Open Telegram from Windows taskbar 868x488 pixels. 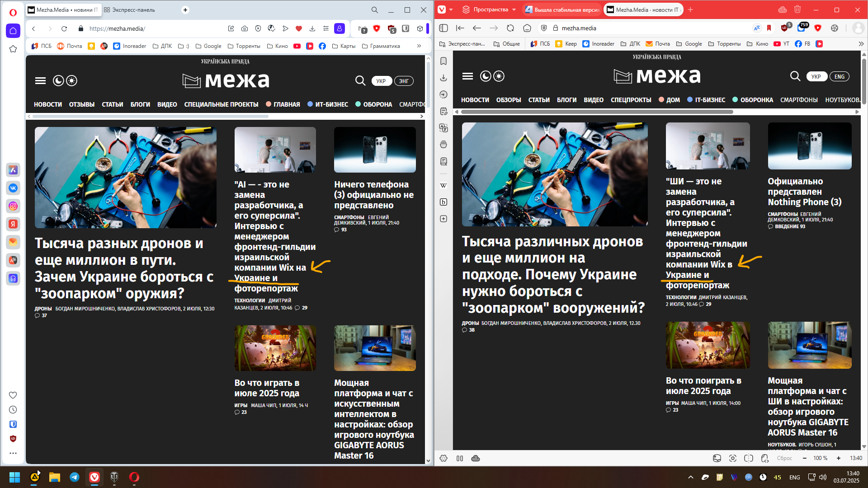point(75,477)
